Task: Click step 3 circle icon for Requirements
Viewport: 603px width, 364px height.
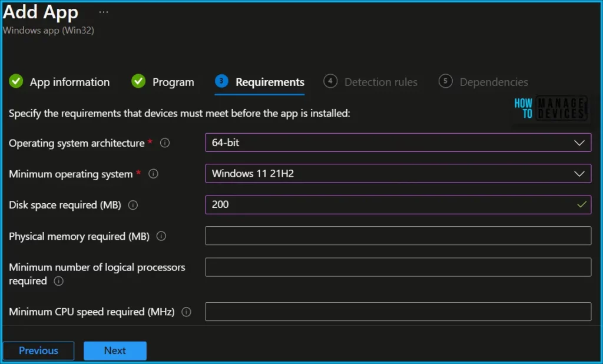Action: point(221,81)
